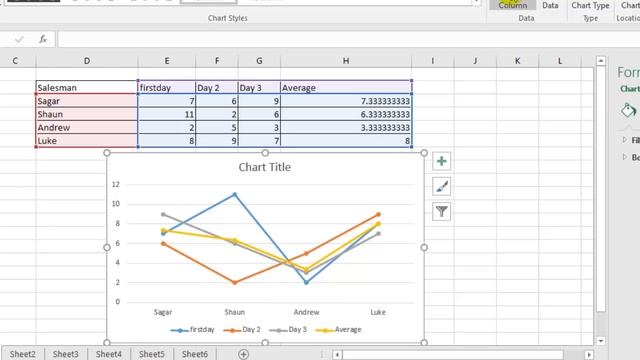Select the Luke cell in table

(x=87, y=141)
